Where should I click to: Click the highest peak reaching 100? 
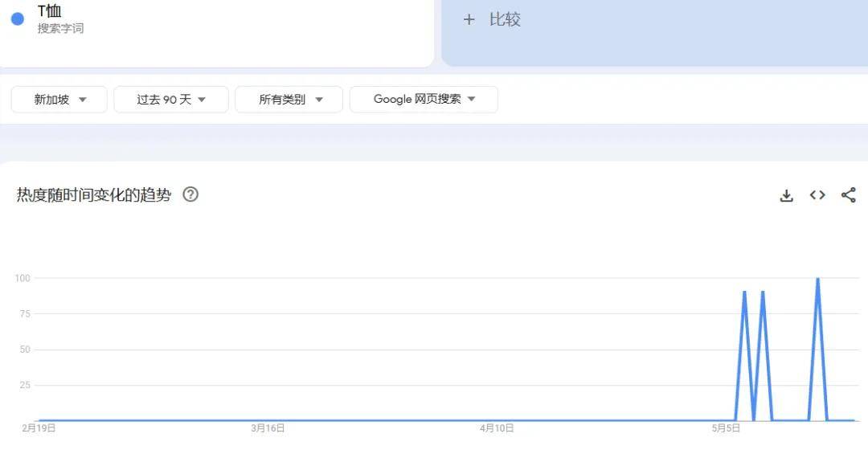[817, 279]
